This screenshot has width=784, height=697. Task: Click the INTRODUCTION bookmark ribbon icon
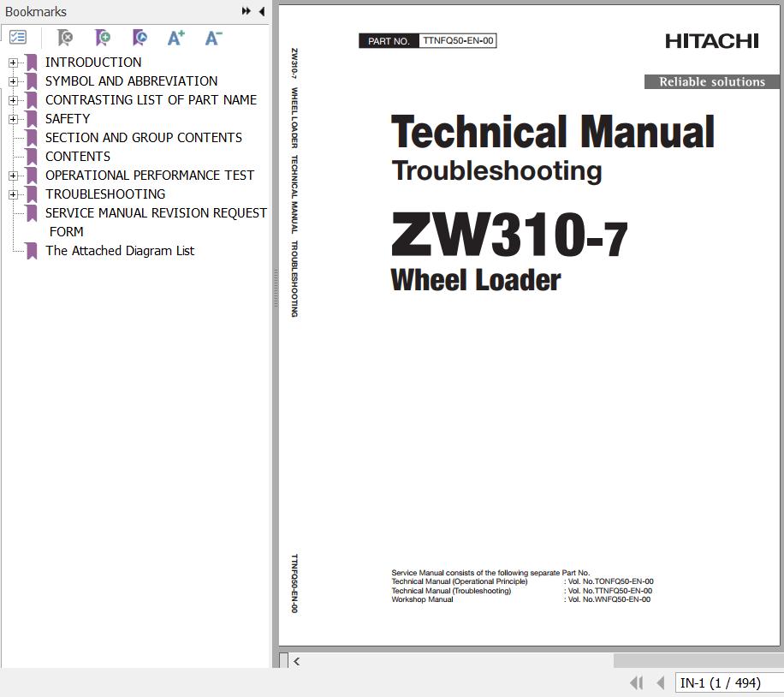click(x=32, y=63)
